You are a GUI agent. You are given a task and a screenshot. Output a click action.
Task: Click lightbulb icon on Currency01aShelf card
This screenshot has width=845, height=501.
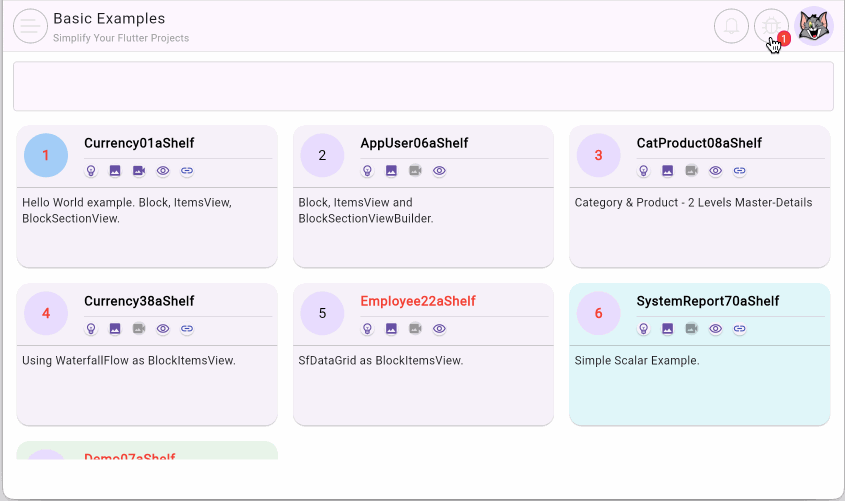point(91,171)
